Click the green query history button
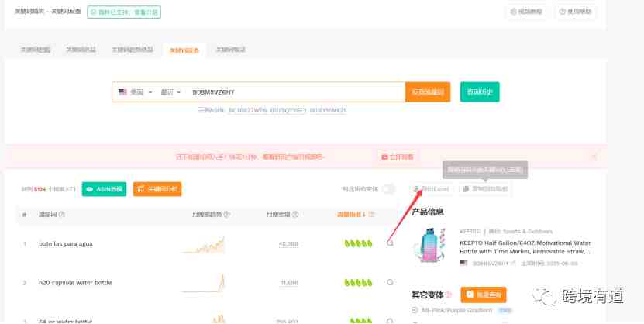Screen dimensions: 644x324 [x=480, y=92]
